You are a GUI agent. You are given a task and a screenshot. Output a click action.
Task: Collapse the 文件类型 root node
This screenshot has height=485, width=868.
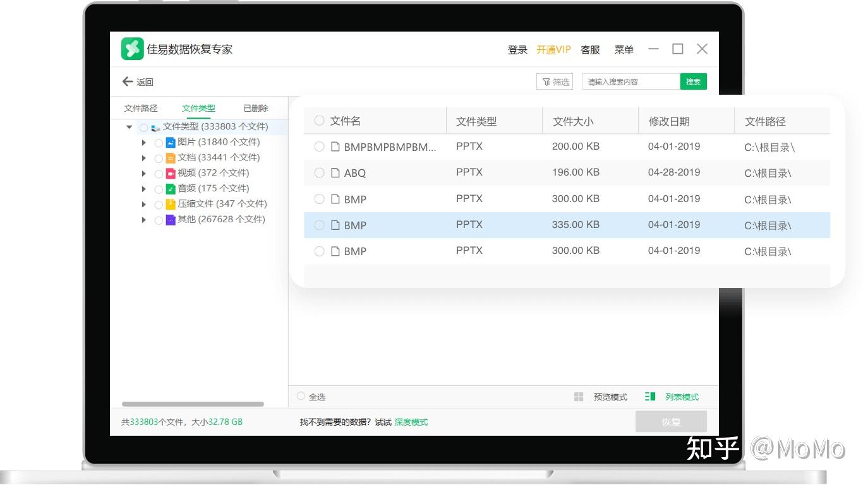click(x=130, y=127)
